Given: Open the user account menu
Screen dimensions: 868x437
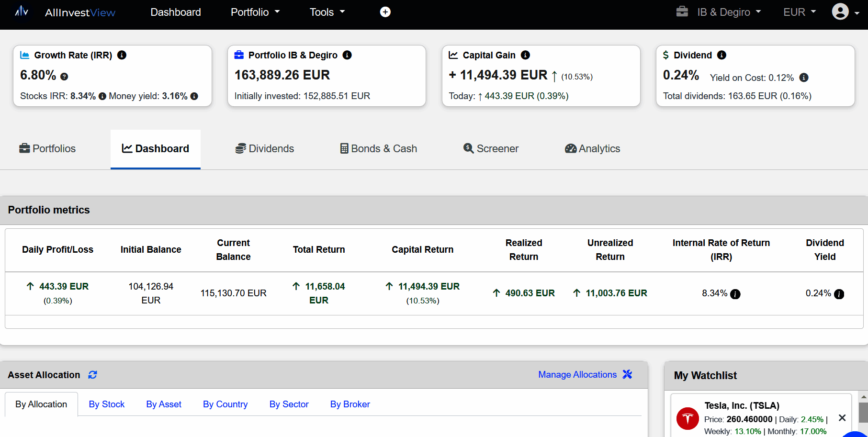Looking at the screenshot, I should tap(845, 12).
